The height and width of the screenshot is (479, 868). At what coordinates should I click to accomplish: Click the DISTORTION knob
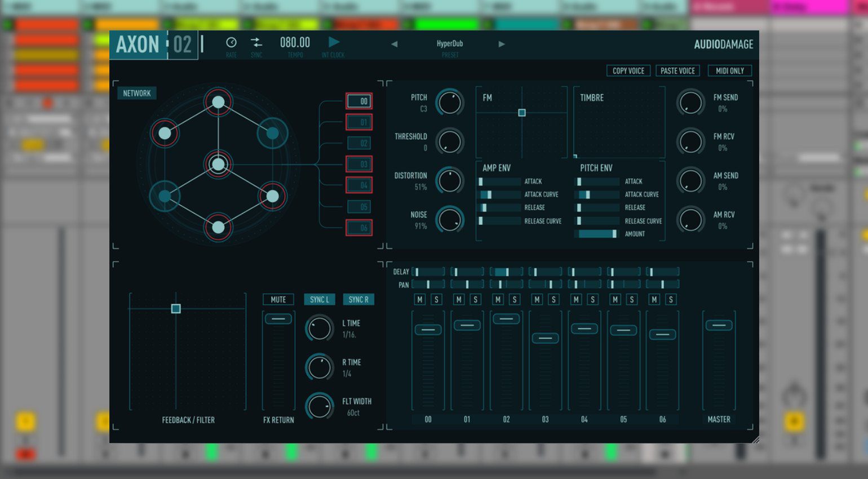click(x=450, y=181)
